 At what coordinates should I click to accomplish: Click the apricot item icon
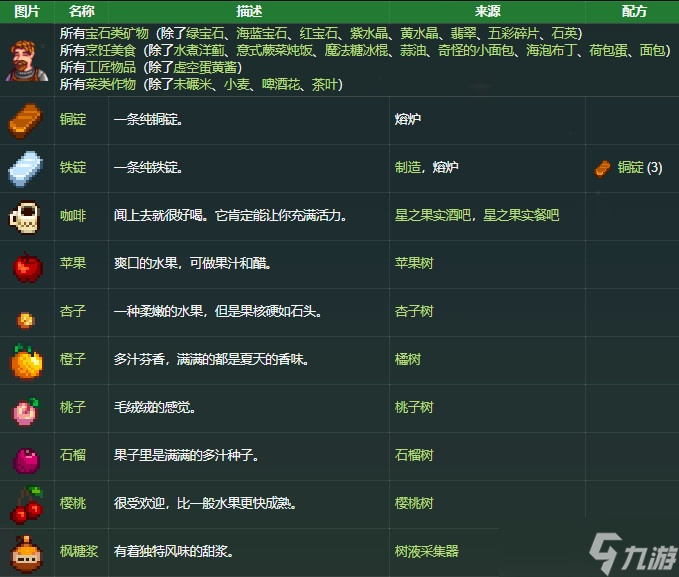tap(26, 320)
